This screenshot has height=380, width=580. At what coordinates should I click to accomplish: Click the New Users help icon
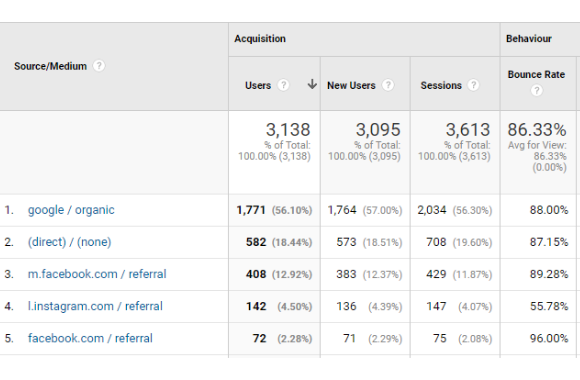pos(388,85)
